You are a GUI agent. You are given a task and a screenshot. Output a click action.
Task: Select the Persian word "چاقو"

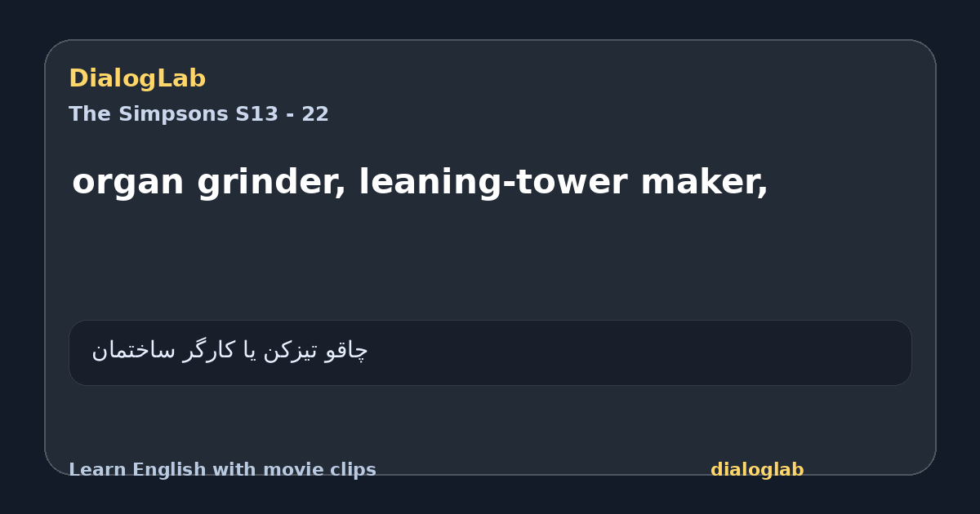[x=346, y=350]
